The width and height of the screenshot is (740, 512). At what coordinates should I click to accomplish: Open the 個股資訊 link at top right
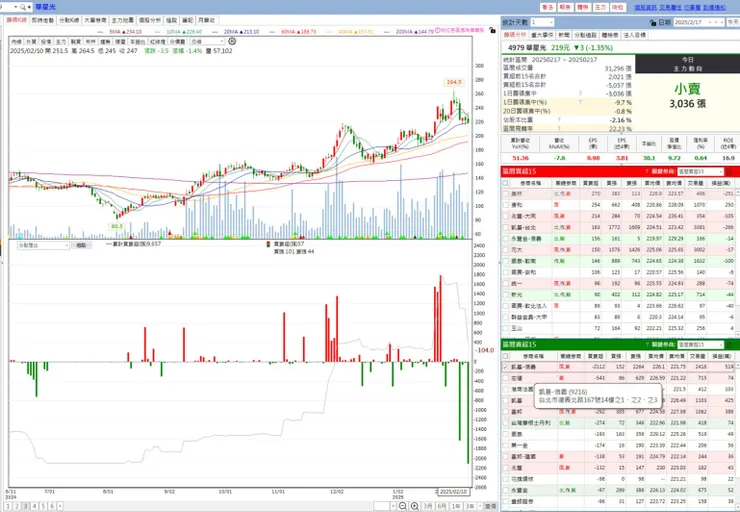click(645, 7)
